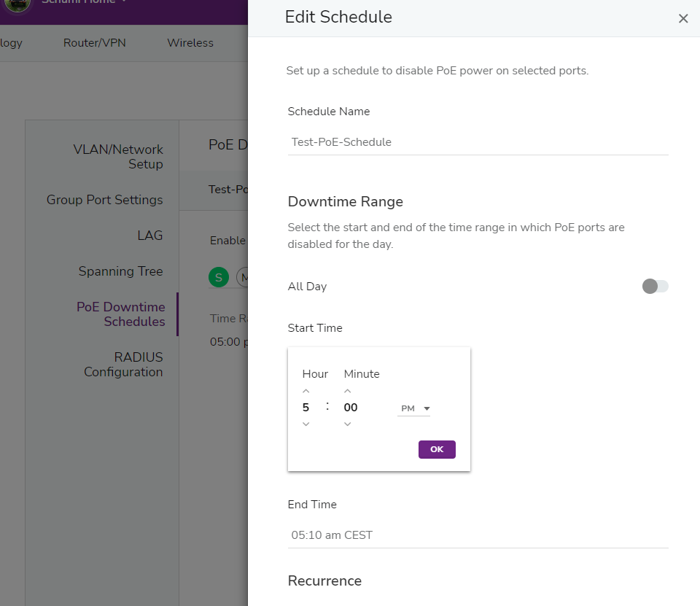This screenshot has width=700, height=606.
Task: Toggle the Sunday day circle
Action: [x=219, y=277]
